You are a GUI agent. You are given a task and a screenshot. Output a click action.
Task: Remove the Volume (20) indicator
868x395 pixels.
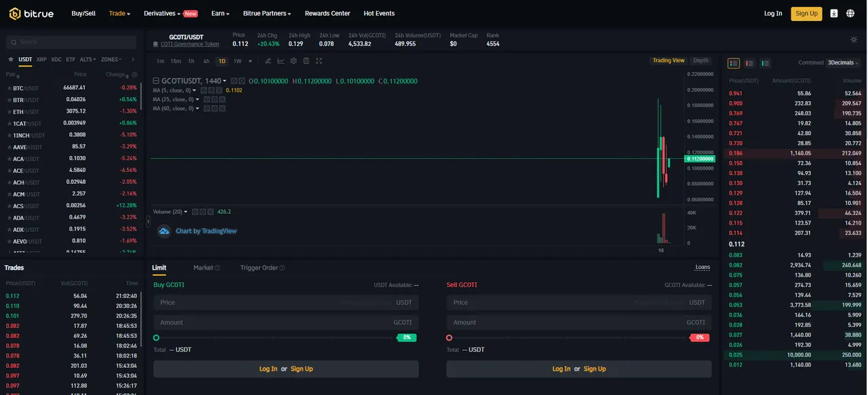pos(210,212)
